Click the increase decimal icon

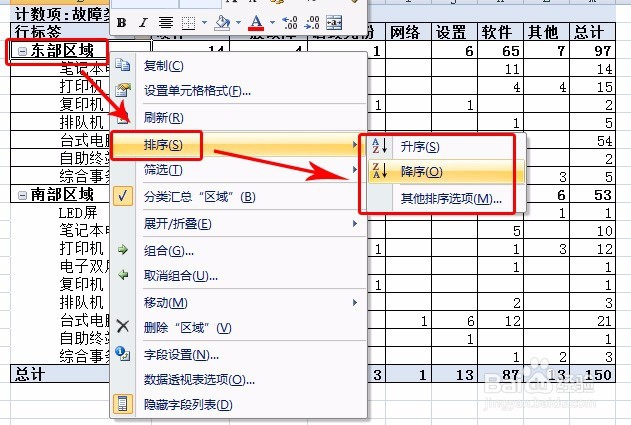pyautogui.click(x=289, y=23)
